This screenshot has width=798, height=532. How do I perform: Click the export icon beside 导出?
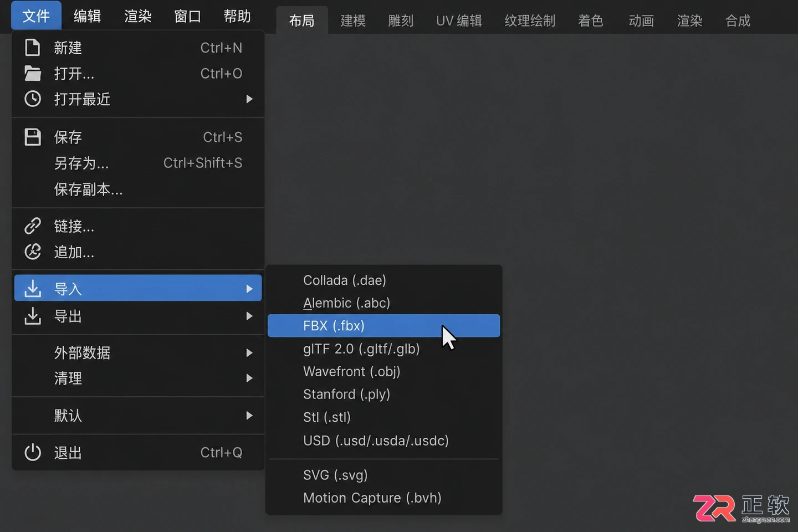click(33, 316)
